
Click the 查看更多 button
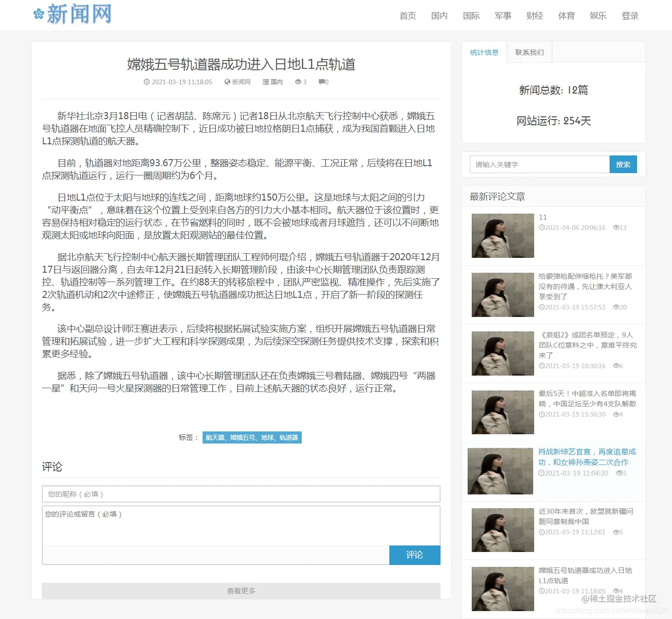[x=241, y=591]
